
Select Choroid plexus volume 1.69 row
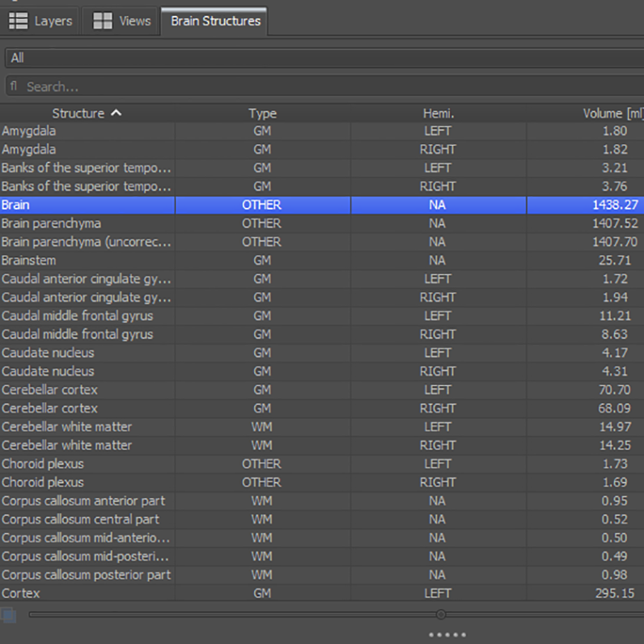tap(322, 482)
